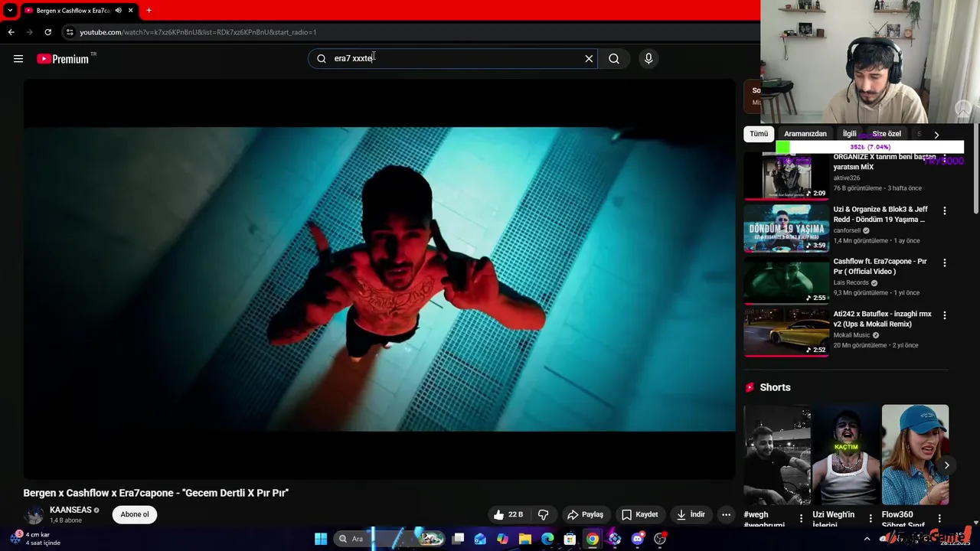Open the aktive326 channel name
The height and width of the screenshot is (551, 980).
point(846,178)
